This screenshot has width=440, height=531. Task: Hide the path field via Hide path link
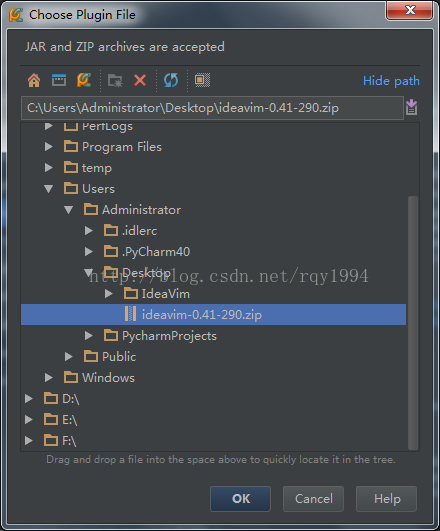click(x=391, y=81)
